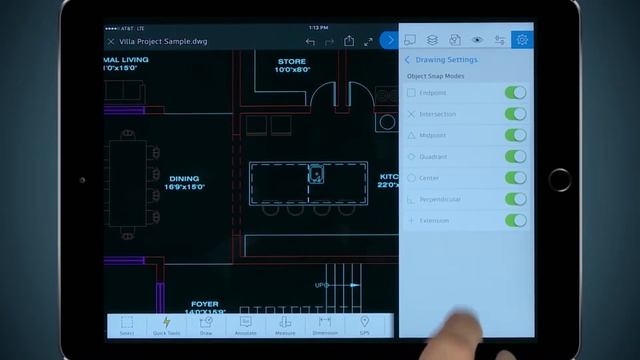This screenshot has height=360, width=640.
Task: Open the Annotate tools
Action: tap(246, 326)
